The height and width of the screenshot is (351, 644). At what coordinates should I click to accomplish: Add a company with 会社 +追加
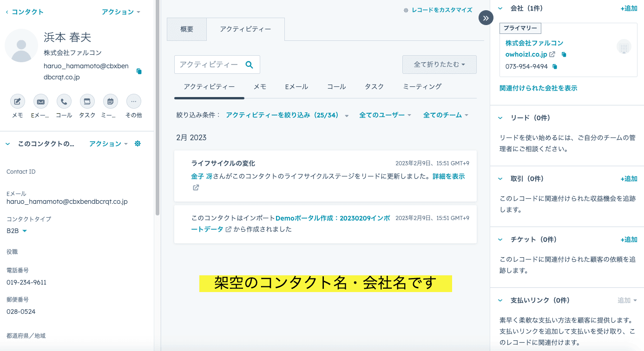pos(629,8)
